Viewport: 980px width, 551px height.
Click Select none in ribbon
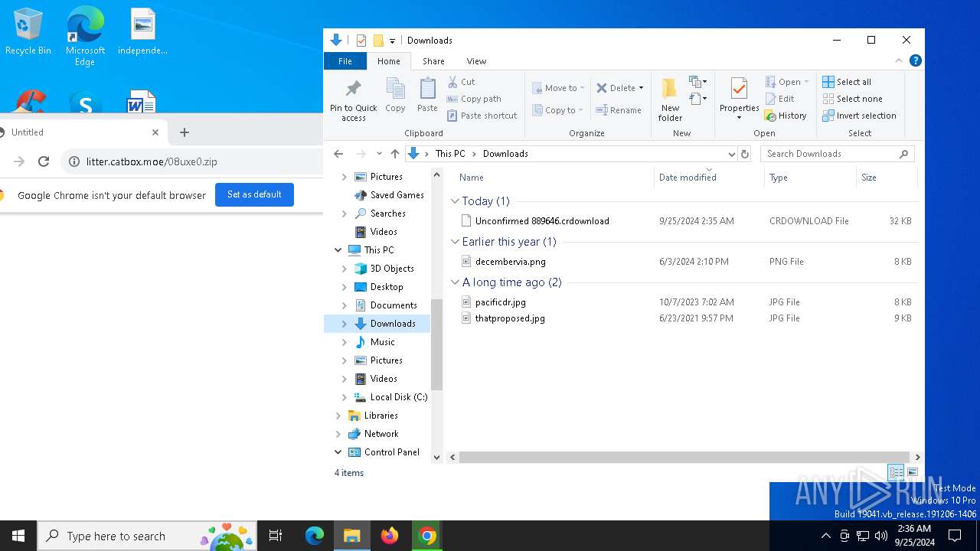852,99
